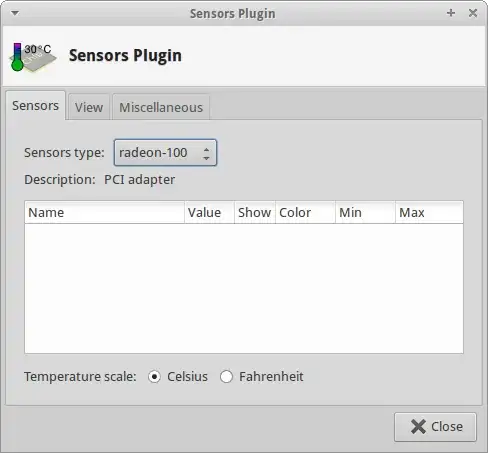Click the up/down arrows of sensors type combo
The height and width of the screenshot is (453, 488).
coord(206,154)
